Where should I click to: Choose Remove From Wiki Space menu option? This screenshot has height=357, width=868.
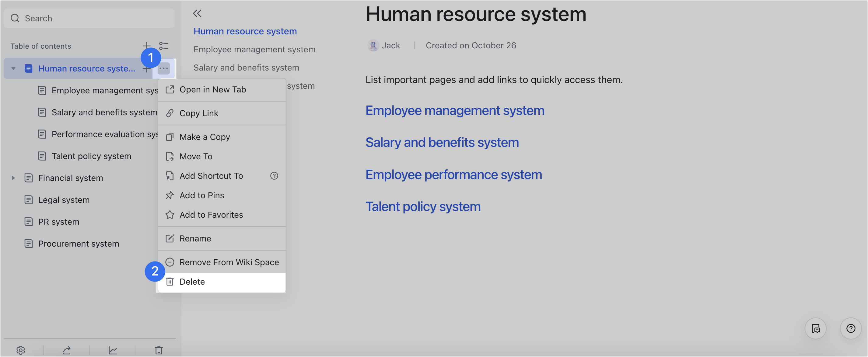pos(229,262)
